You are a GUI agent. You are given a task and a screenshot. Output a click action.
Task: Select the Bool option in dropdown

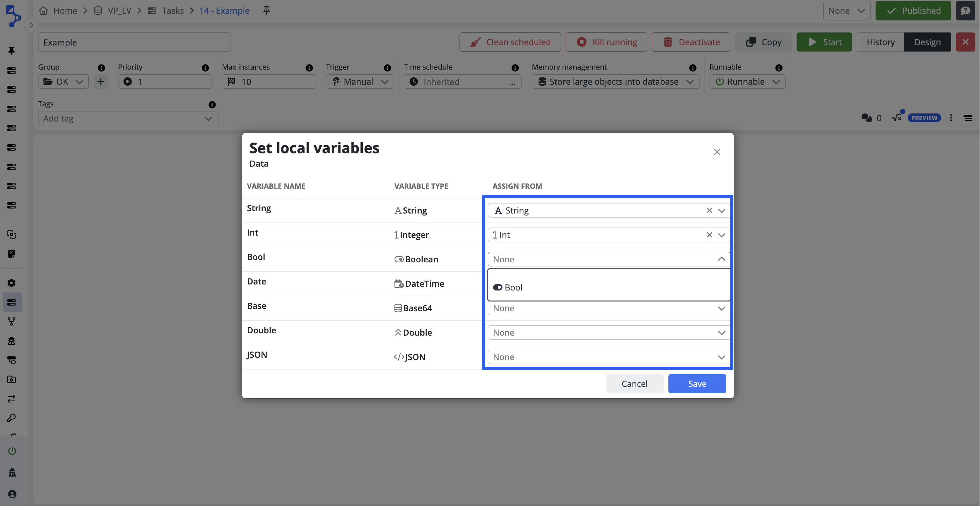[x=513, y=287]
